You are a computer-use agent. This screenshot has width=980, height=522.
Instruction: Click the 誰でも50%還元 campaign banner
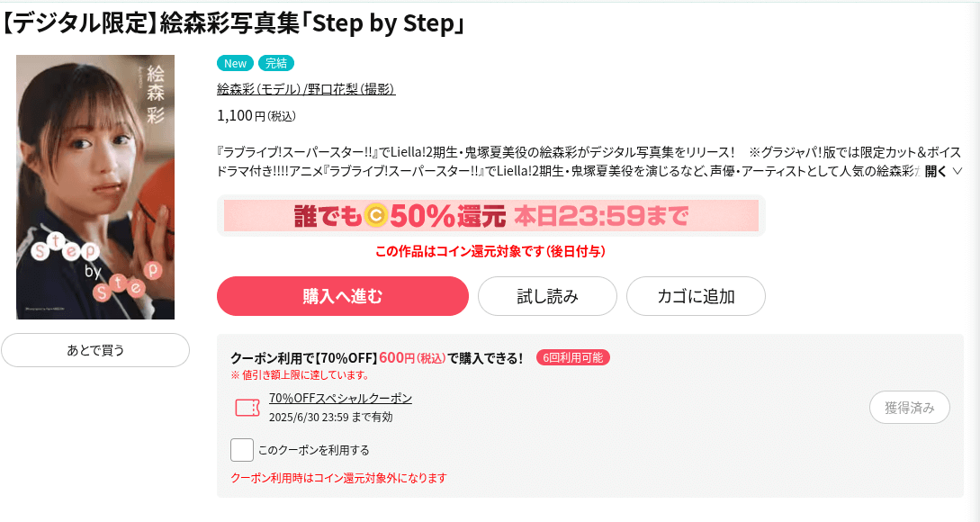491,216
